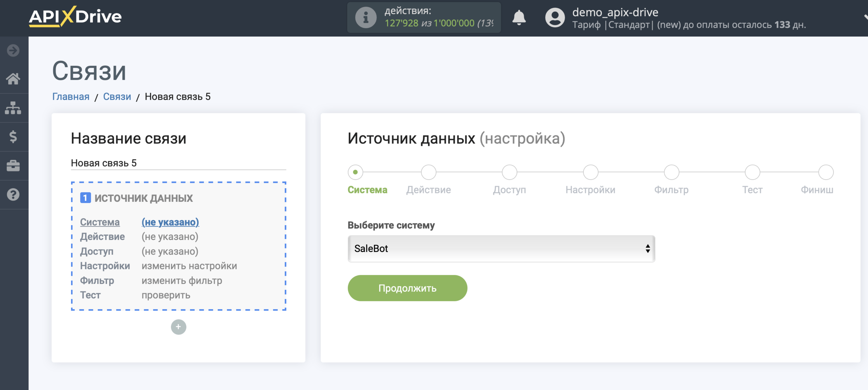Screen dimensions: 868x390
Task: Open the SaleBot system dropdown
Action: [501, 249]
